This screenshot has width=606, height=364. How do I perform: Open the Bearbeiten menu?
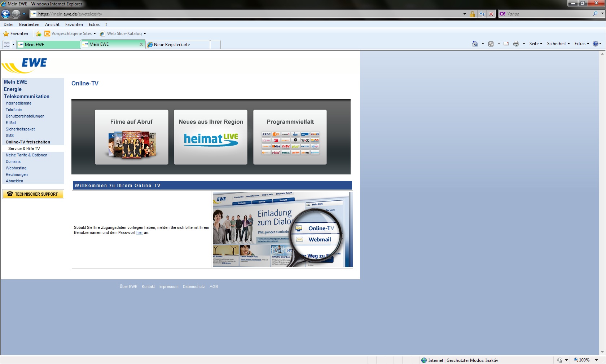[29, 25]
